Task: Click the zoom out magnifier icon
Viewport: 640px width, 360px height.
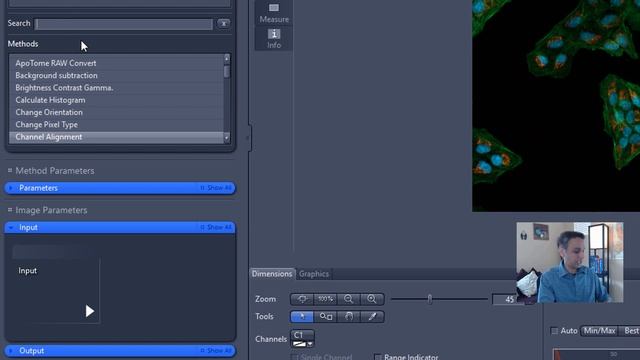Action: pos(349,299)
